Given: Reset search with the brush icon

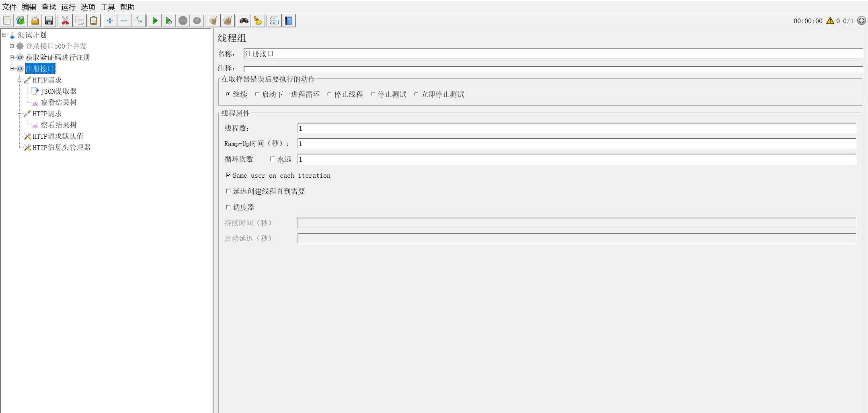Looking at the screenshot, I should [x=258, y=21].
